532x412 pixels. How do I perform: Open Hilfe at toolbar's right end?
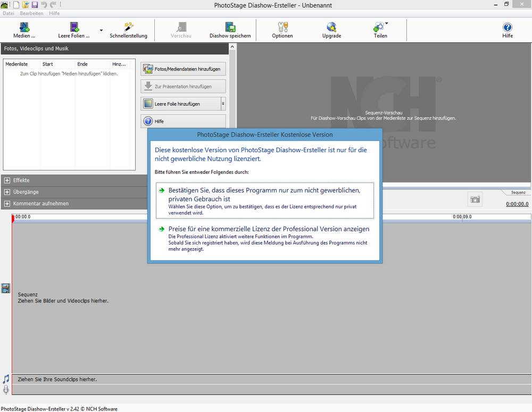click(x=507, y=27)
